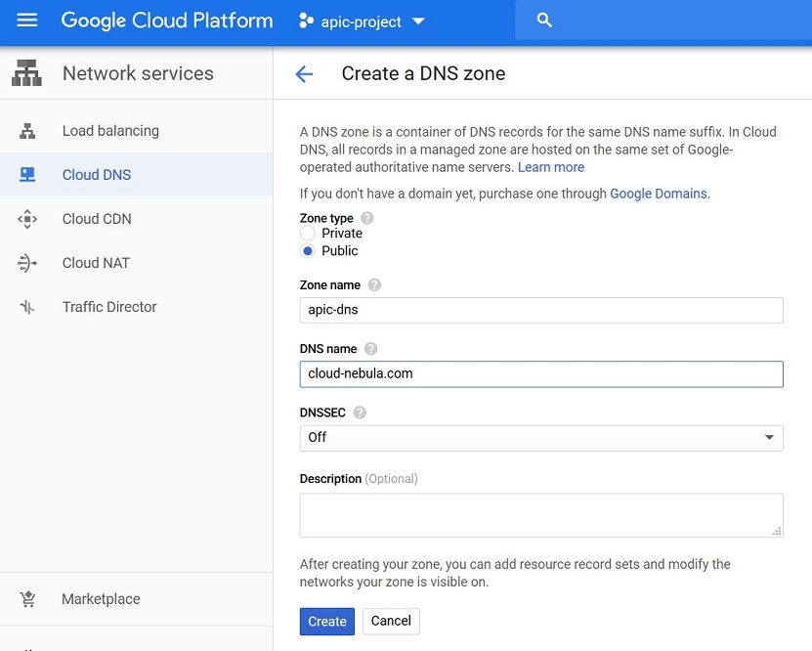
Task: Click the Traffic Director sidebar icon
Action: 27,307
